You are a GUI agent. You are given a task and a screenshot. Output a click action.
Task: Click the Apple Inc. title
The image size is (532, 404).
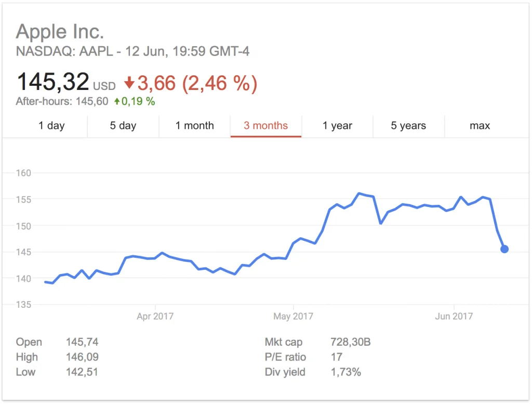pyautogui.click(x=60, y=32)
